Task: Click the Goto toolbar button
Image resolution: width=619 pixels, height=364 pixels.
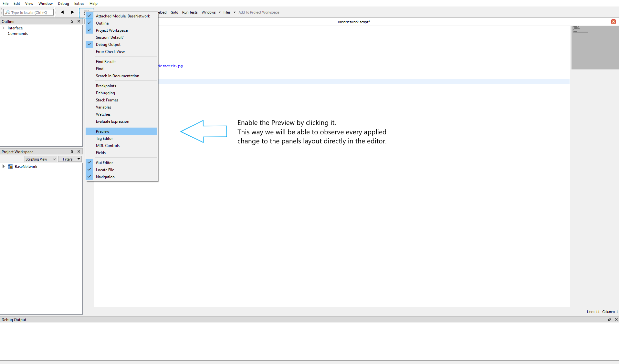Action: [x=174, y=12]
